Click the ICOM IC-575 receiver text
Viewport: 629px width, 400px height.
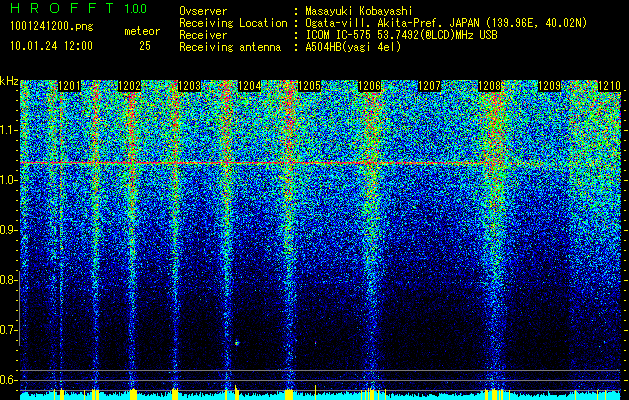[x=401, y=35]
